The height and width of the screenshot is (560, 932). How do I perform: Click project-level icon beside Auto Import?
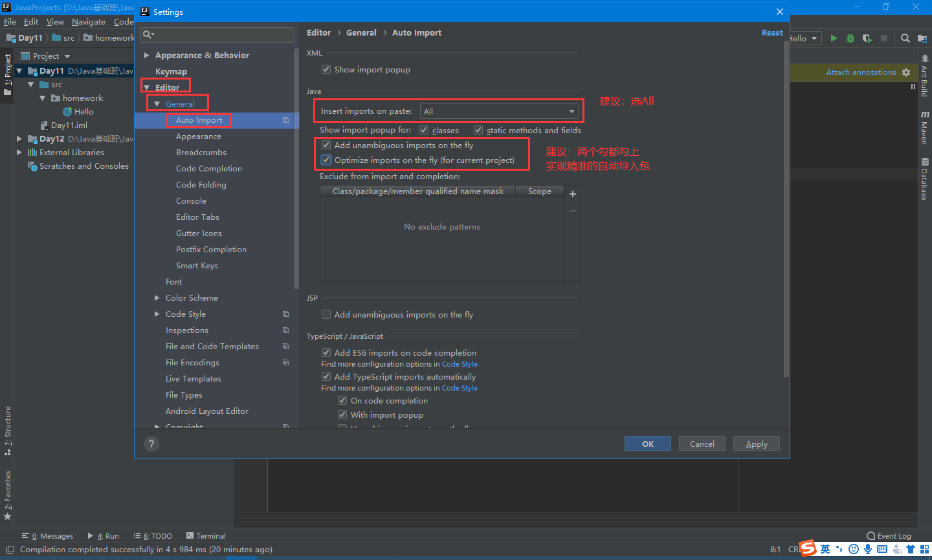[x=285, y=120]
